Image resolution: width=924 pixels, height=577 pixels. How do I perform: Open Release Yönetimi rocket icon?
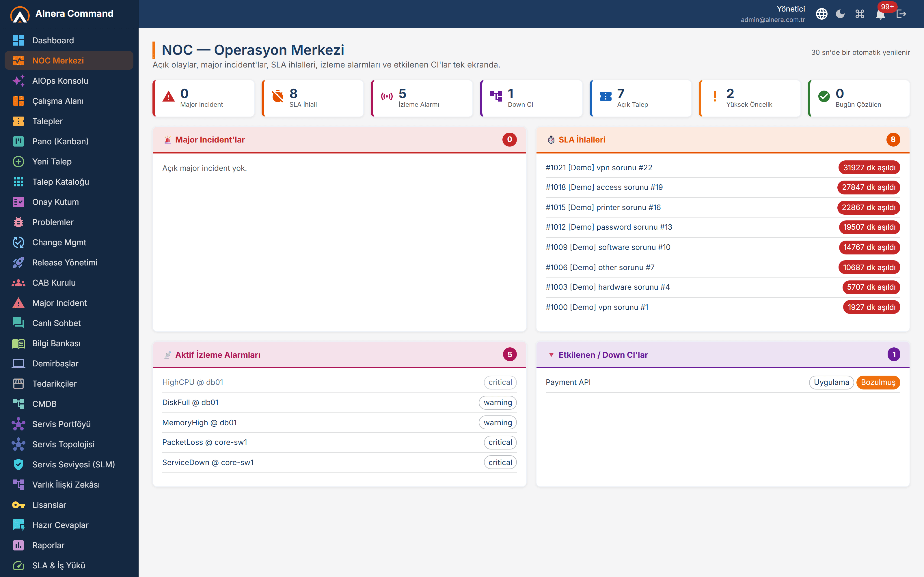(x=18, y=263)
